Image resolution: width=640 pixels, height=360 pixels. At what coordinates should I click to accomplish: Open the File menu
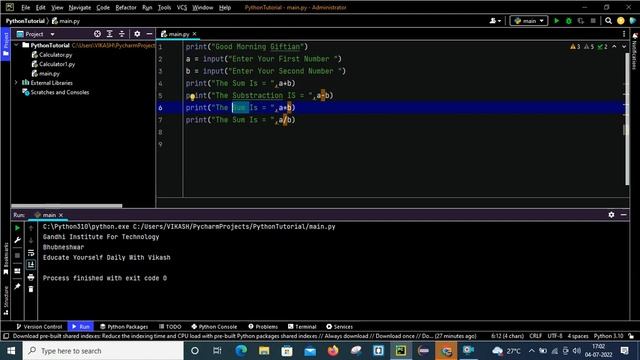coord(26,7)
